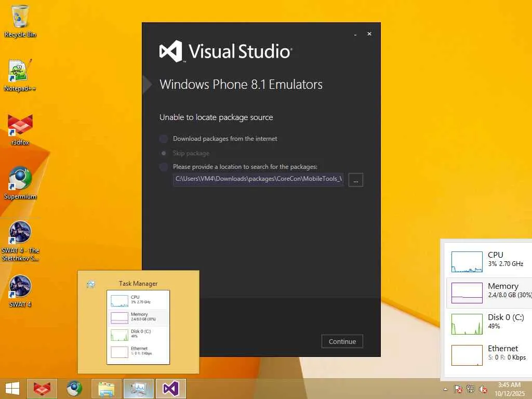The image size is (532, 399).
Task: Switch to r3dfox in the taskbar
Action: click(42, 389)
